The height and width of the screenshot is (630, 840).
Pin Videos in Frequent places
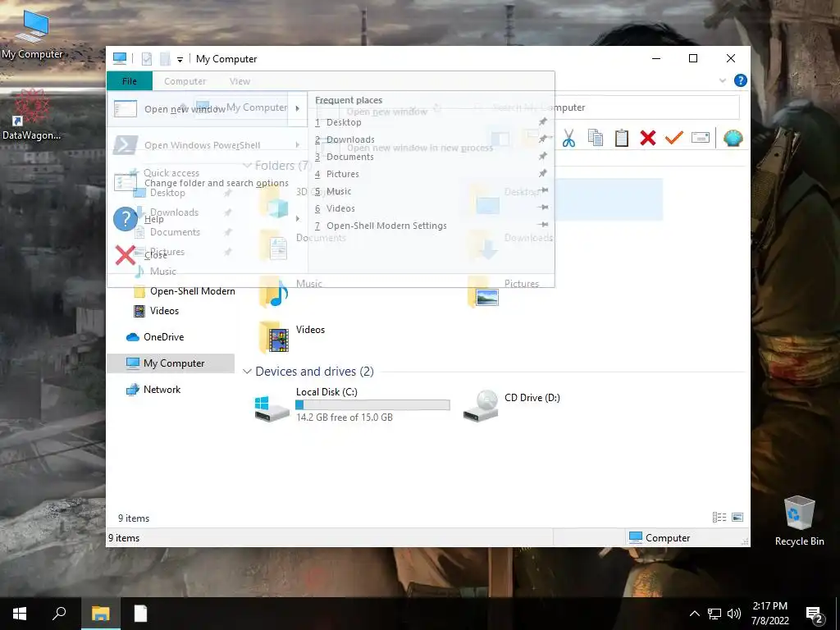[x=543, y=208]
